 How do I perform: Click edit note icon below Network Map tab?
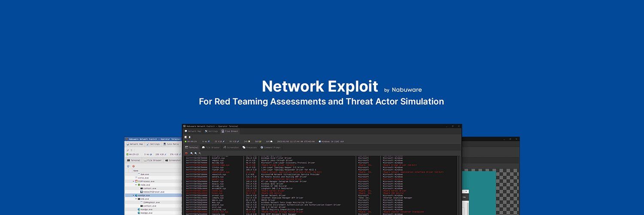point(185,137)
